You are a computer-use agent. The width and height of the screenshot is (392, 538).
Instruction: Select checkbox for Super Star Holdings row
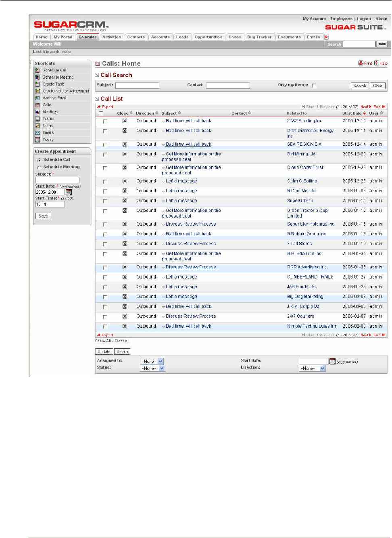pos(105,224)
